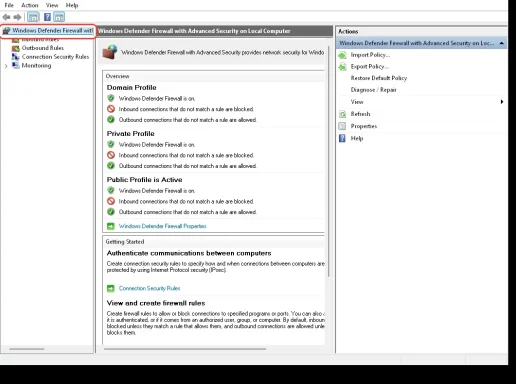Click the Back arrow toolbar icon

tap(6, 17)
